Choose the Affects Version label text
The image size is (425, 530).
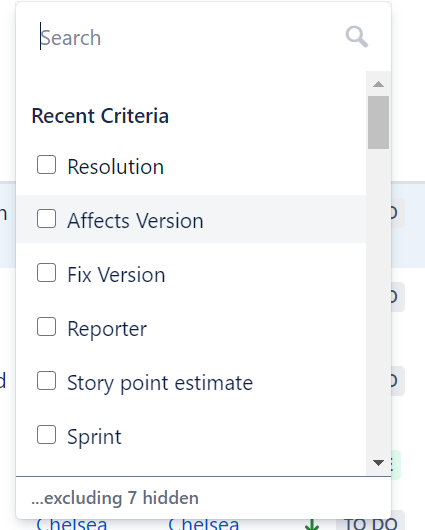coord(135,221)
